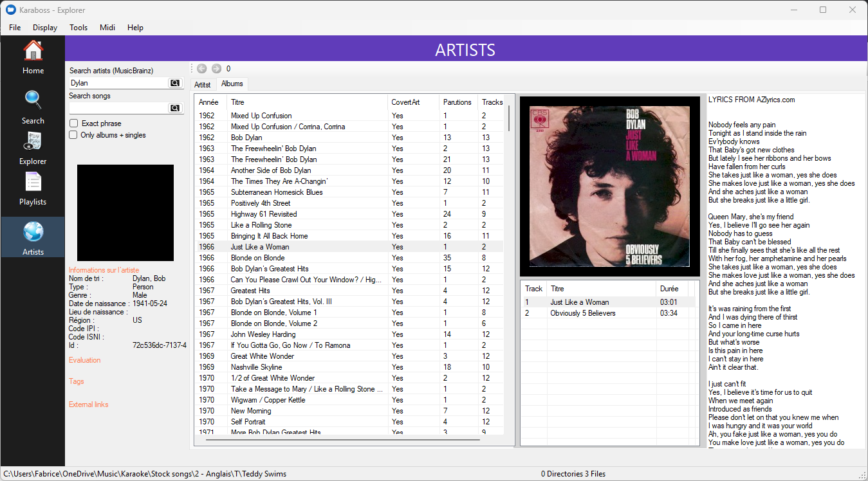Expand the Evaluation section

(x=84, y=360)
